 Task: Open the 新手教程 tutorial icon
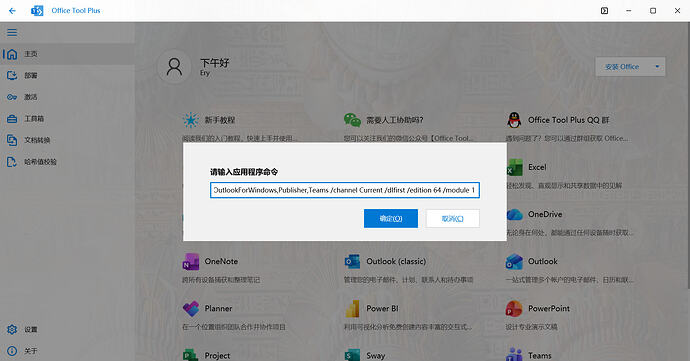(191, 120)
